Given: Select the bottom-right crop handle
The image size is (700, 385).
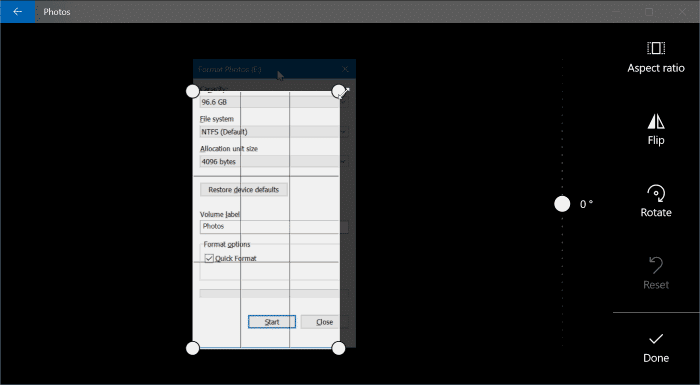Looking at the screenshot, I should tap(339, 348).
